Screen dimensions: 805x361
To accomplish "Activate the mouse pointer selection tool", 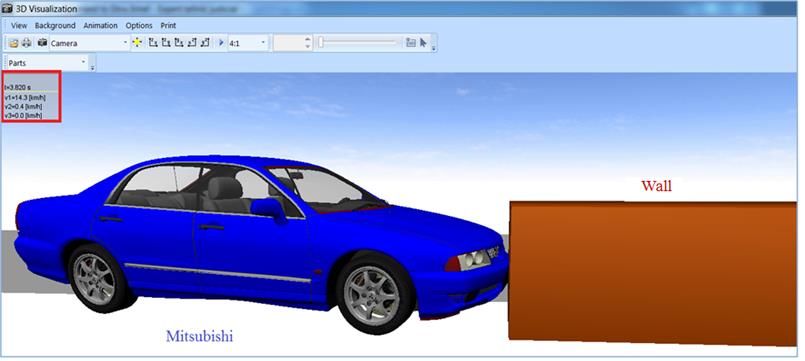I will 424,43.
